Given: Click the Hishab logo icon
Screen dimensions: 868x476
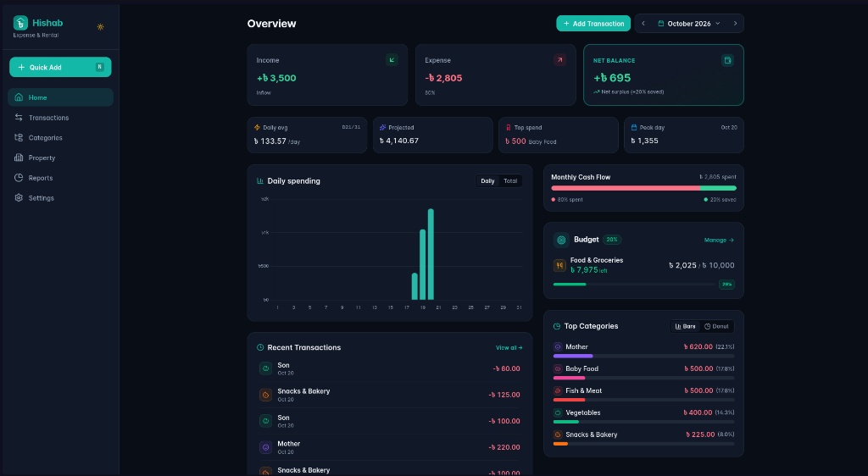Looking at the screenshot, I should (x=20, y=23).
